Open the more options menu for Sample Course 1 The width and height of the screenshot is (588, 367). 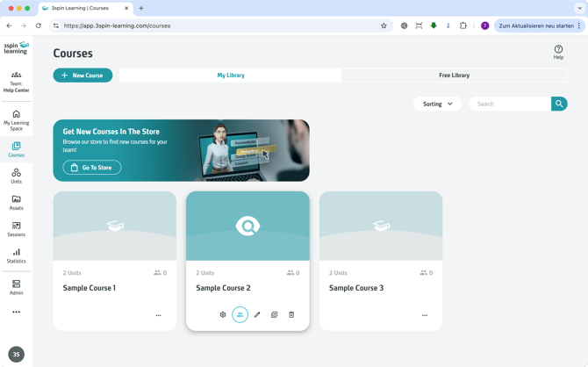pyautogui.click(x=158, y=315)
